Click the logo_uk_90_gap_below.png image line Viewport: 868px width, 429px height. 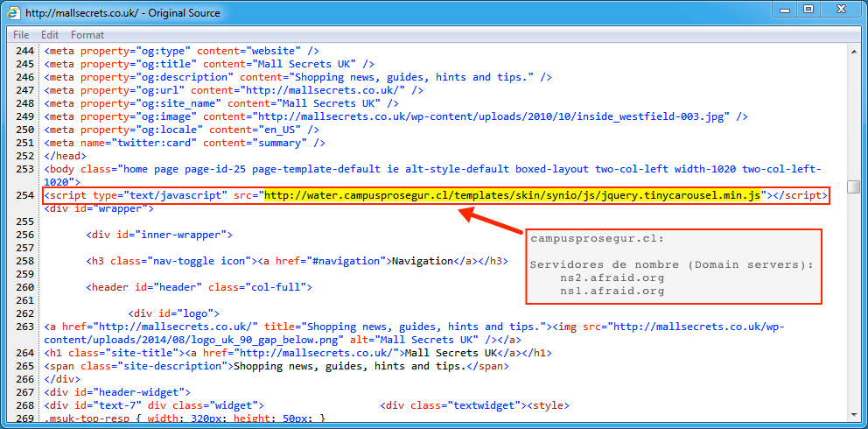(414, 333)
